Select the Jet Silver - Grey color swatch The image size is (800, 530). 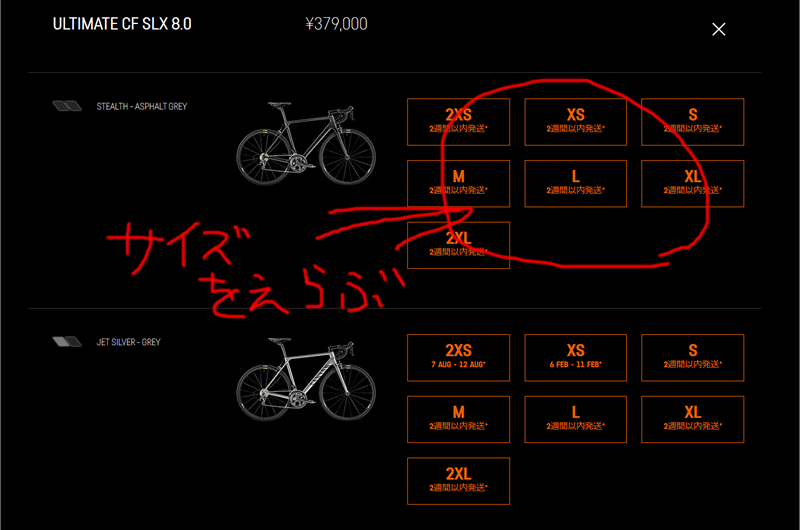tap(67, 342)
